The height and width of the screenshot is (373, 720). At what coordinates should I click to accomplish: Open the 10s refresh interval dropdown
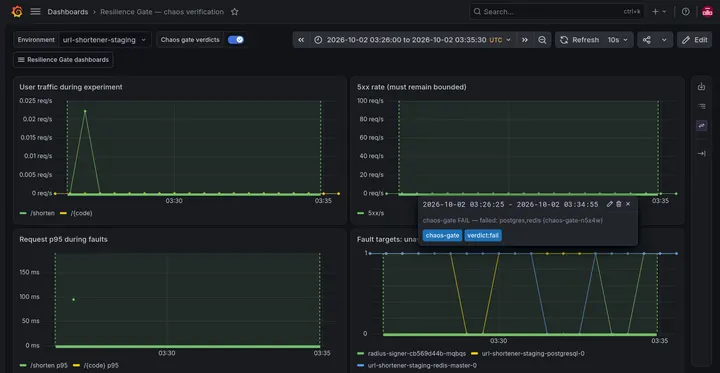tap(619, 40)
